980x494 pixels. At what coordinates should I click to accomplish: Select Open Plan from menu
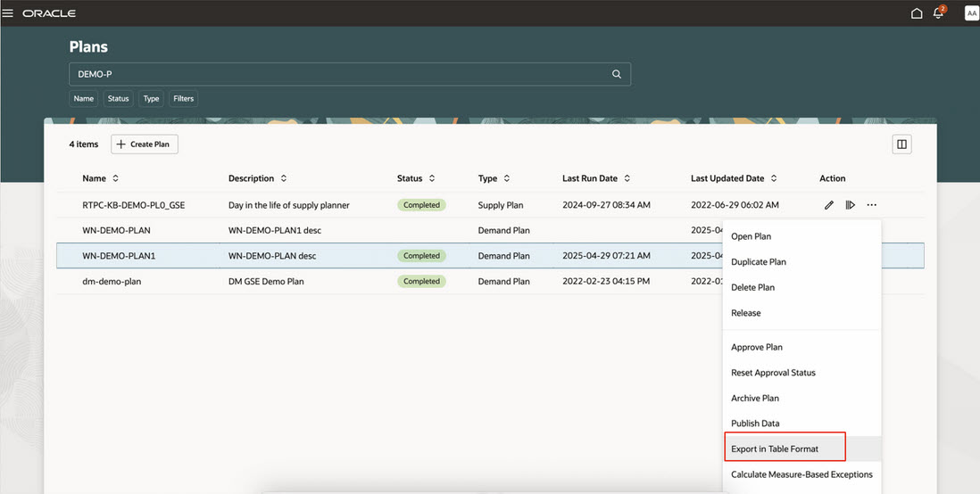pyautogui.click(x=801, y=236)
